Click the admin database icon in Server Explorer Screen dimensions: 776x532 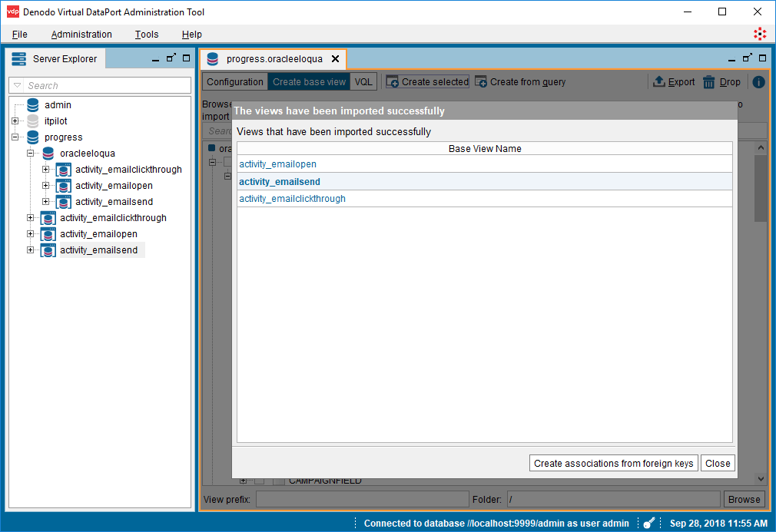(33, 105)
